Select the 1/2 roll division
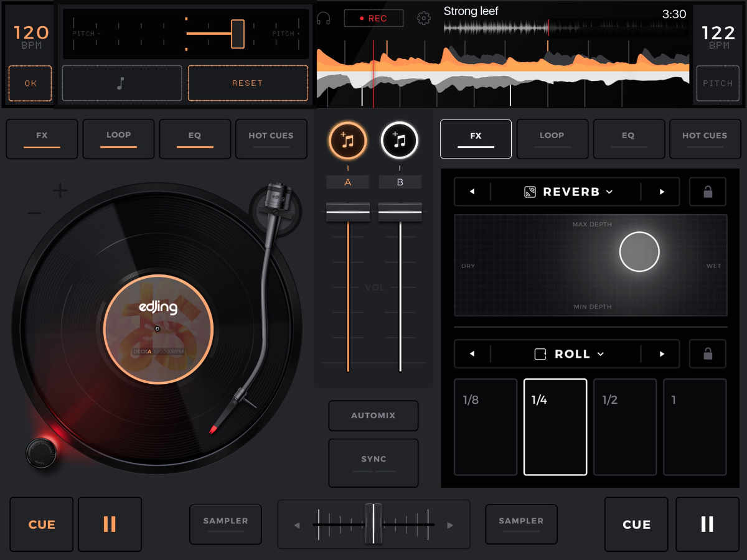747x560 pixels. (625, 426)
